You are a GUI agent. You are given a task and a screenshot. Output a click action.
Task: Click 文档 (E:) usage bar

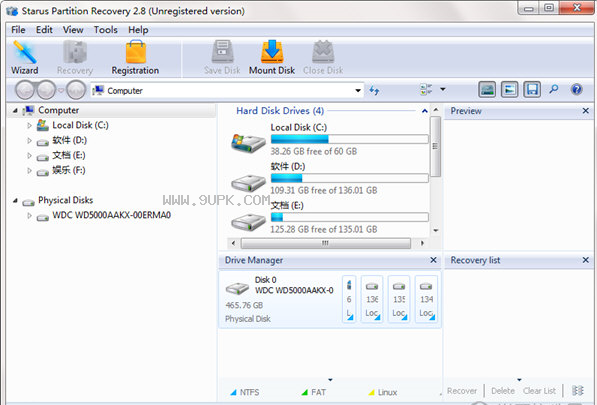(350, 217)
